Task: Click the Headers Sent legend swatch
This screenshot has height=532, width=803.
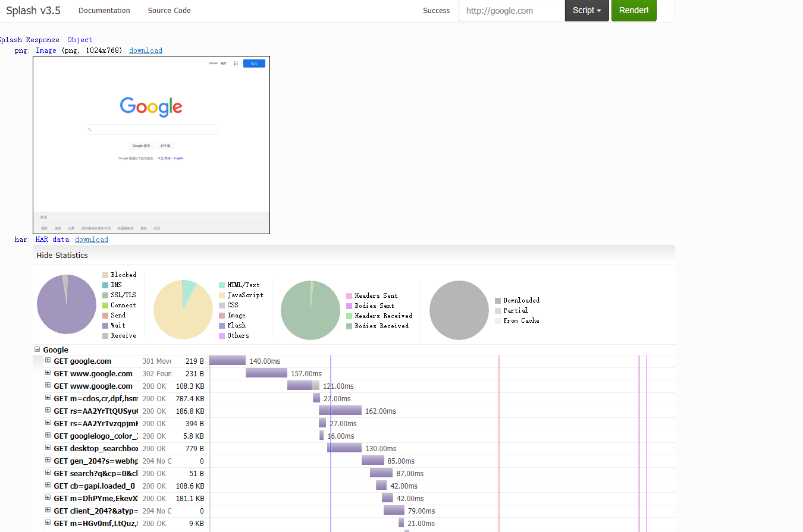Action: tap(349, 296)
